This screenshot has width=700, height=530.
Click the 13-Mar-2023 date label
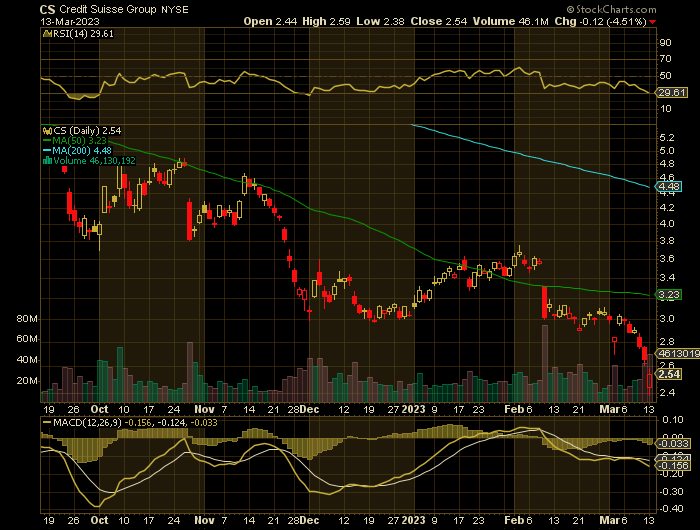tap(70, 21)
